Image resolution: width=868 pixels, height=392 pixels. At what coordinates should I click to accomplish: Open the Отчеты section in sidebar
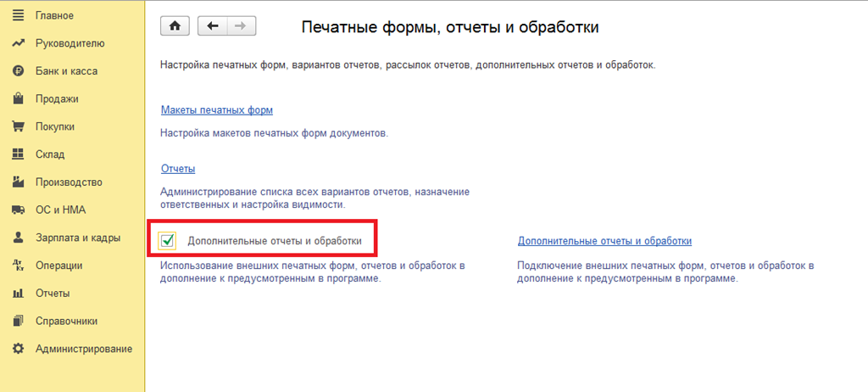53,294
